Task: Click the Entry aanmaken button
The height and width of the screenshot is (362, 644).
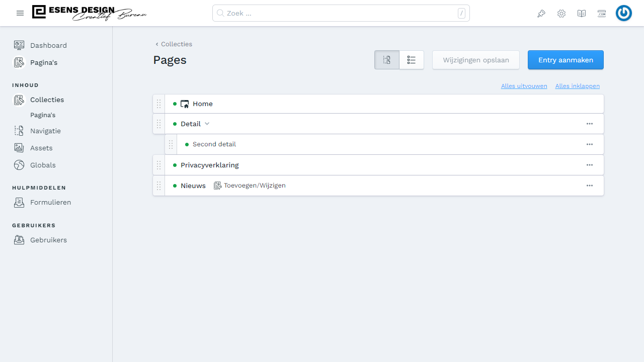Action: click(566, 60)
